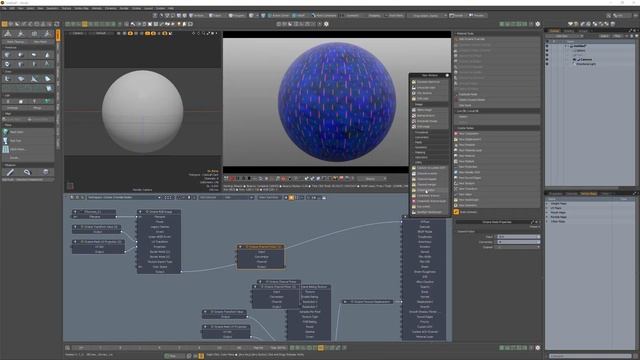Click the gray sphere in the 3D viewport
Image resolution: width=640 pixels, height=360 pixels.
click(142, 111)
